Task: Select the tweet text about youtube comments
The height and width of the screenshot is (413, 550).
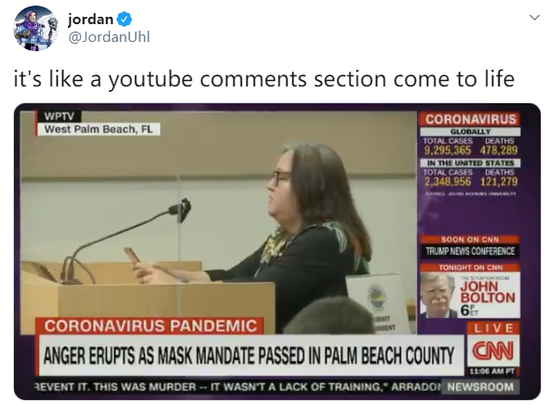Action: pyautogui.click(x=264, y=79)
